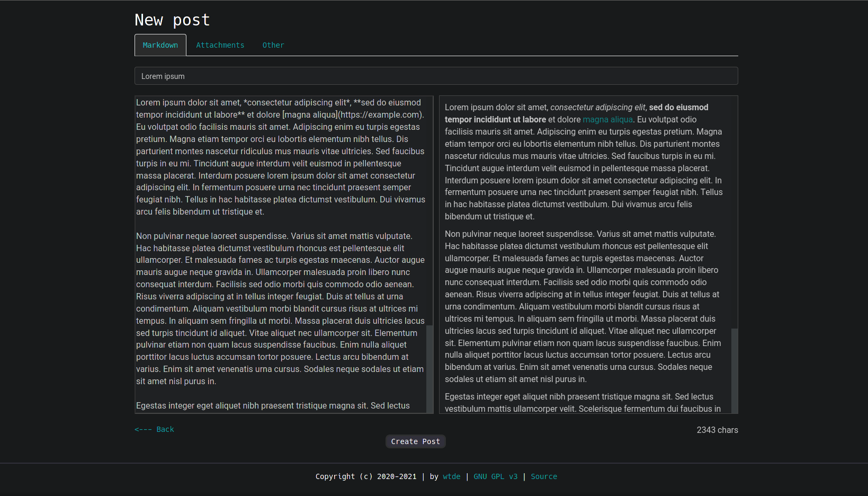Open the GNU GPL v3 license link
Image resolution: width=868 pixels, height=496 pixels.
(x=495, y=476)
